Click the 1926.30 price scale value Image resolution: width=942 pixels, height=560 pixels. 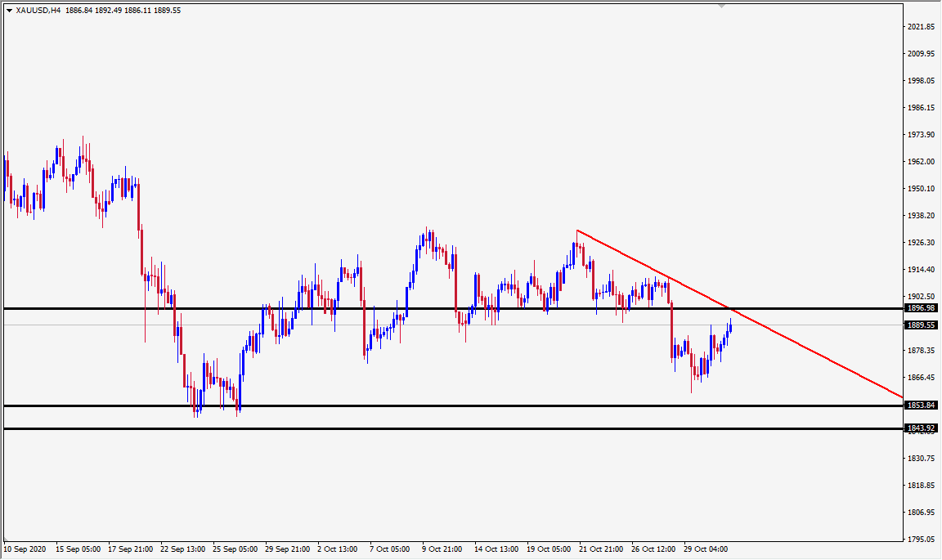[921, 242]
